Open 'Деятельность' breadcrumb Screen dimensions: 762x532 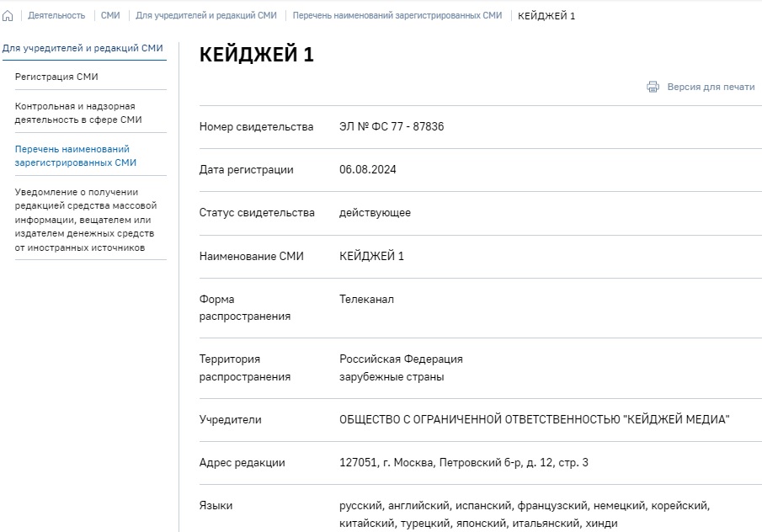coord(56,15)
